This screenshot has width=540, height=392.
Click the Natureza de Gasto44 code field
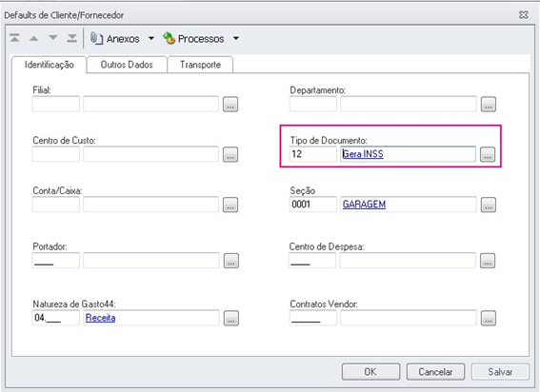click(56, 318)
